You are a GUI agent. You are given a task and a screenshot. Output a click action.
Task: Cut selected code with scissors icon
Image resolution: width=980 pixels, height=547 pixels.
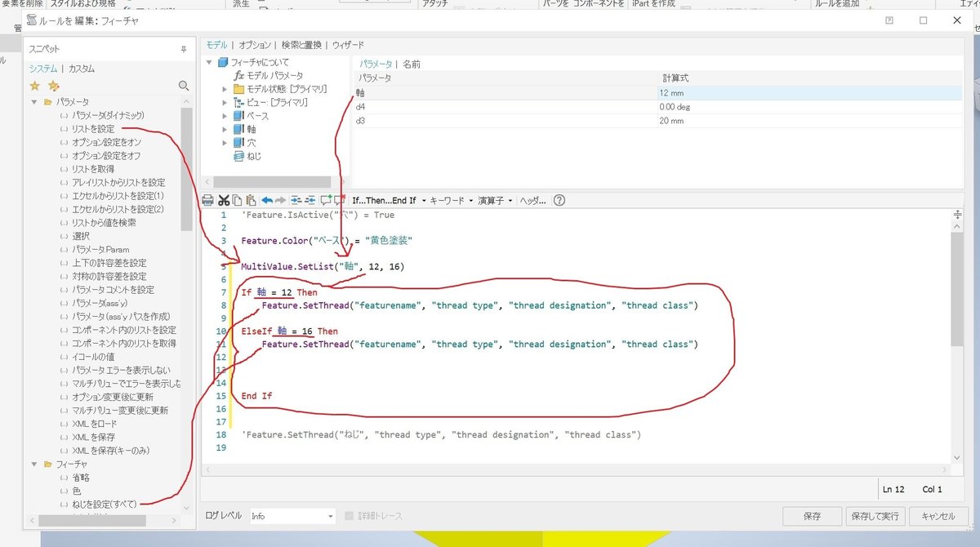click(223, 200)
